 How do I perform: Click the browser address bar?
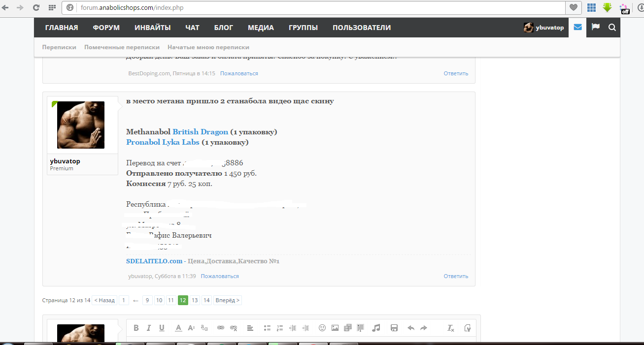pyautogui.click(x=315, y=7)
